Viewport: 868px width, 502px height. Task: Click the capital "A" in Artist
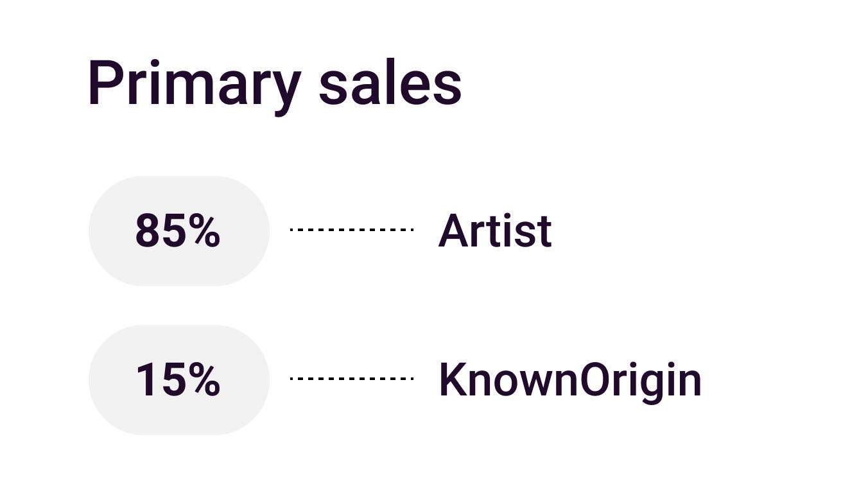[x=452, y=230]
